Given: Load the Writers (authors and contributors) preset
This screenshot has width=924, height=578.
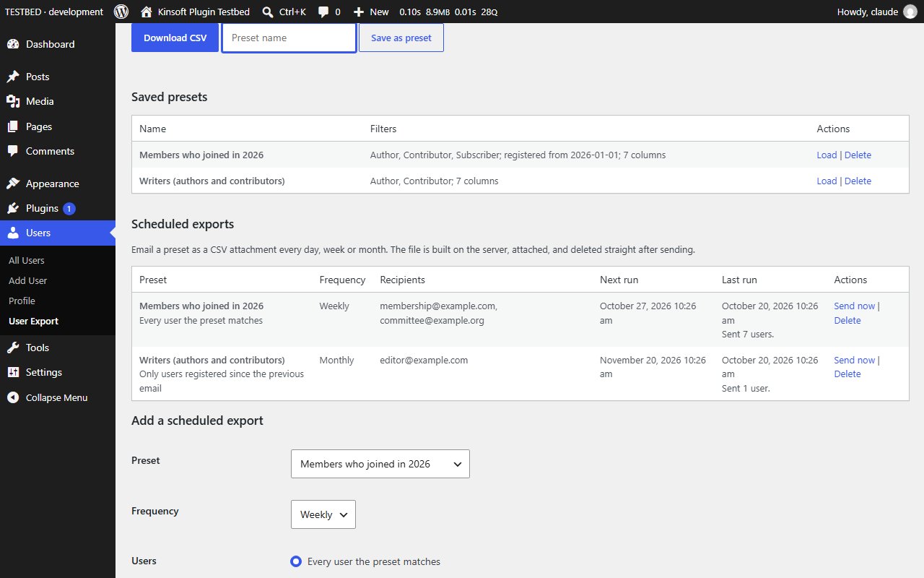Looking at the screenshot, I should [827, 181].
